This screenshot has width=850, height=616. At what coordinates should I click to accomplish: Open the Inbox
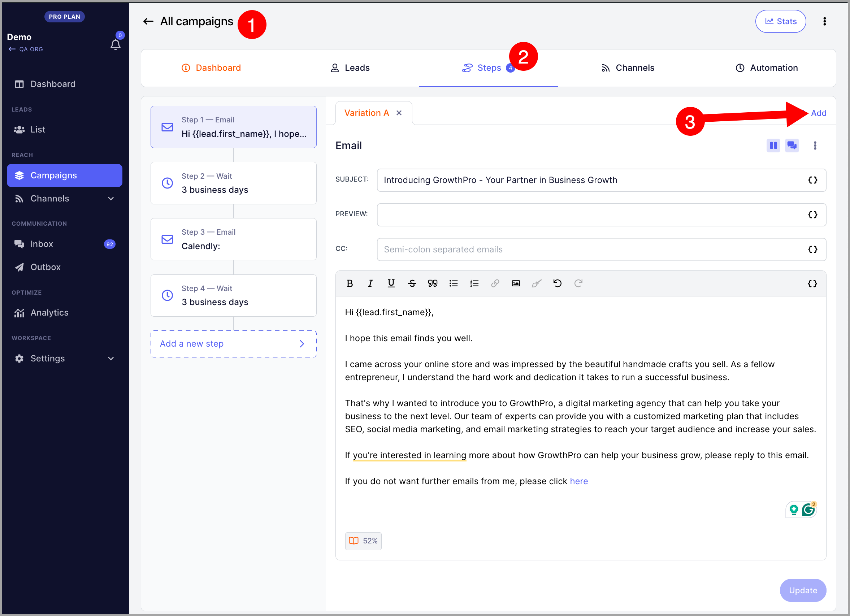click(65, 244)
